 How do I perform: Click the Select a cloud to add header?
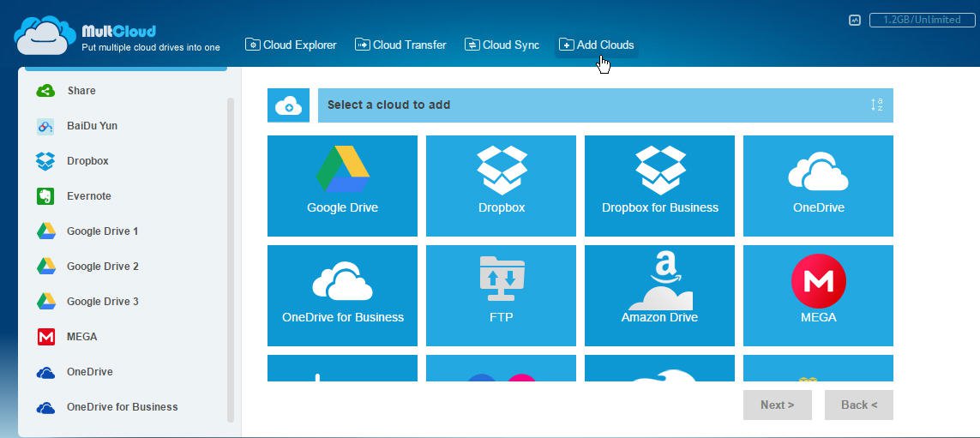tap(605, 105)
